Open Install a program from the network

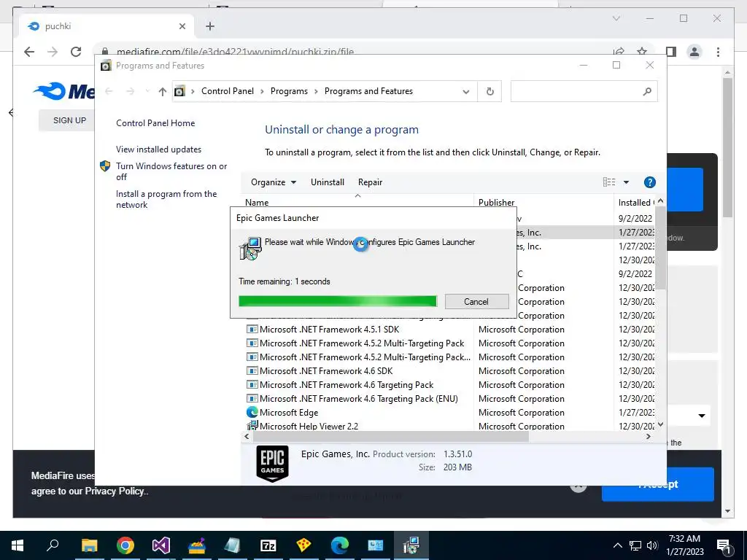[x=166, y=200]
